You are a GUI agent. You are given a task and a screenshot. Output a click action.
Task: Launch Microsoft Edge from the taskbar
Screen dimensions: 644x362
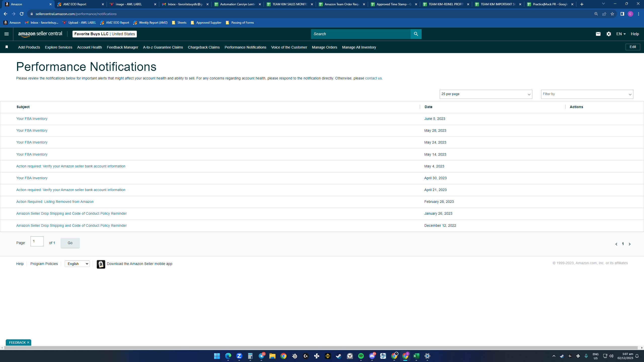228,356
